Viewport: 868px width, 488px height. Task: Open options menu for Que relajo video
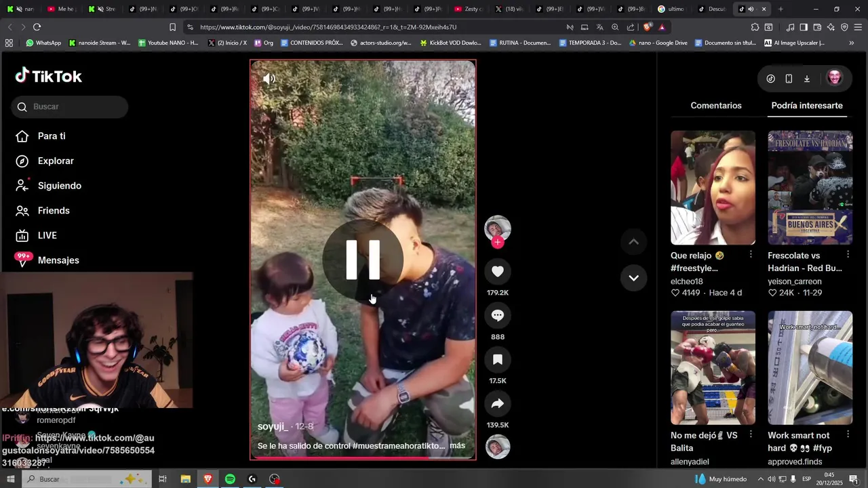point(751,254)
